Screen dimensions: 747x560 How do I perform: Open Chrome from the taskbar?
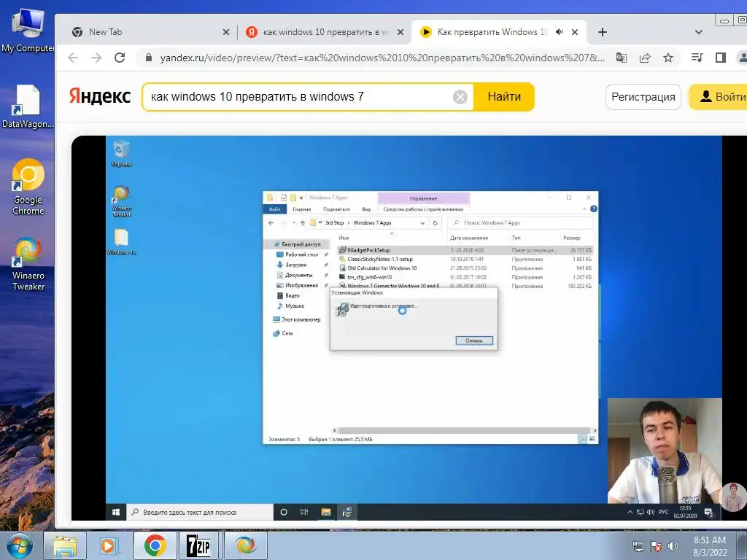(x=155, y=545)
